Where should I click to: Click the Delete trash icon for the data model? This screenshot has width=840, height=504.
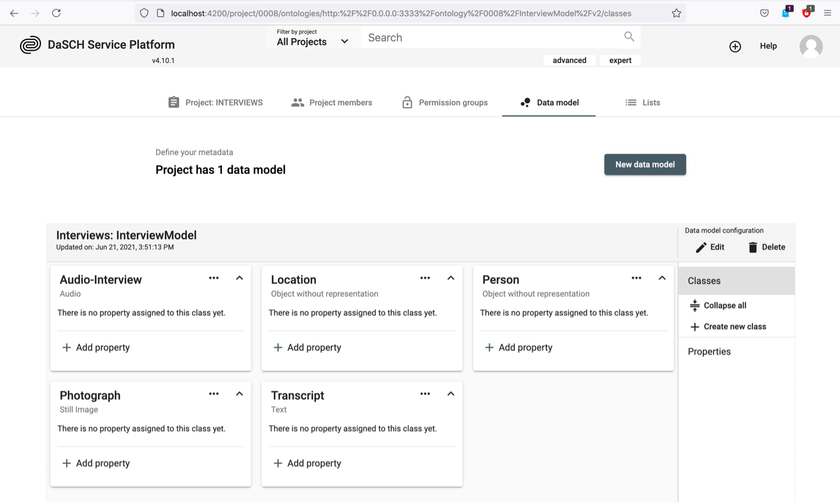[x=753, y=247]
